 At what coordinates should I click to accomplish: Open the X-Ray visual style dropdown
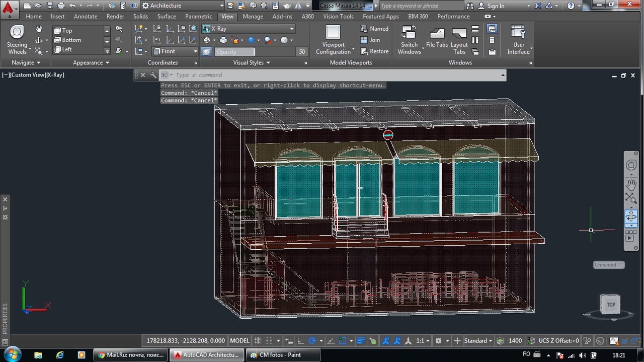[x=291, y=29]
